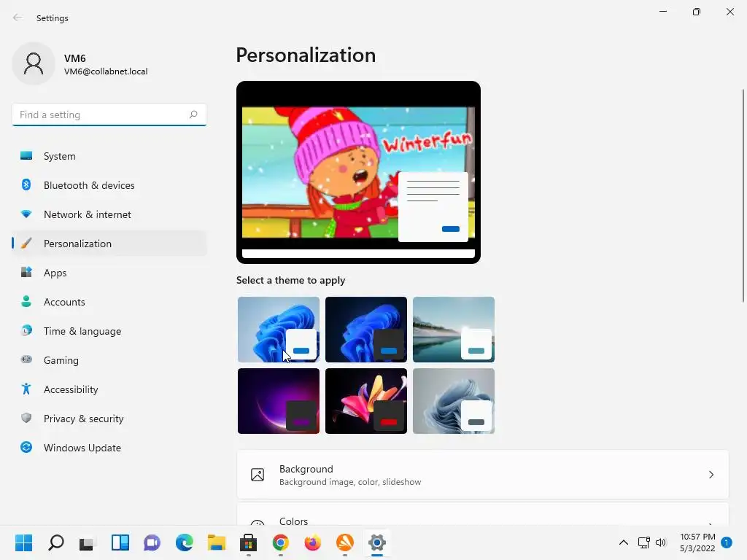Apply the purple glow dark theme
The width and height of the screenshot is (747, 560).
pyautogui.click(x=278, y=400)
